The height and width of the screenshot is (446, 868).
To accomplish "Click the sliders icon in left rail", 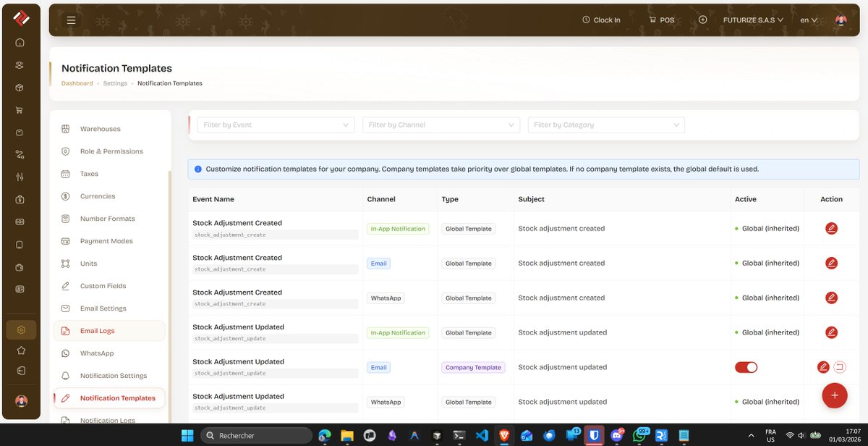I will coord(20,177).
